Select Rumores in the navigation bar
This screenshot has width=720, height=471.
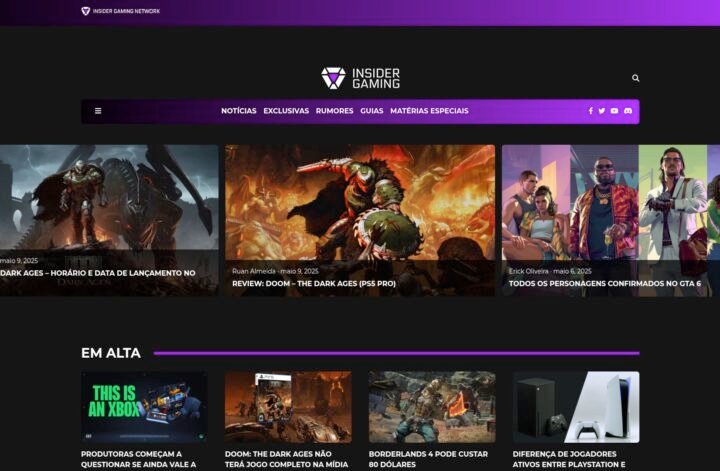334,111
